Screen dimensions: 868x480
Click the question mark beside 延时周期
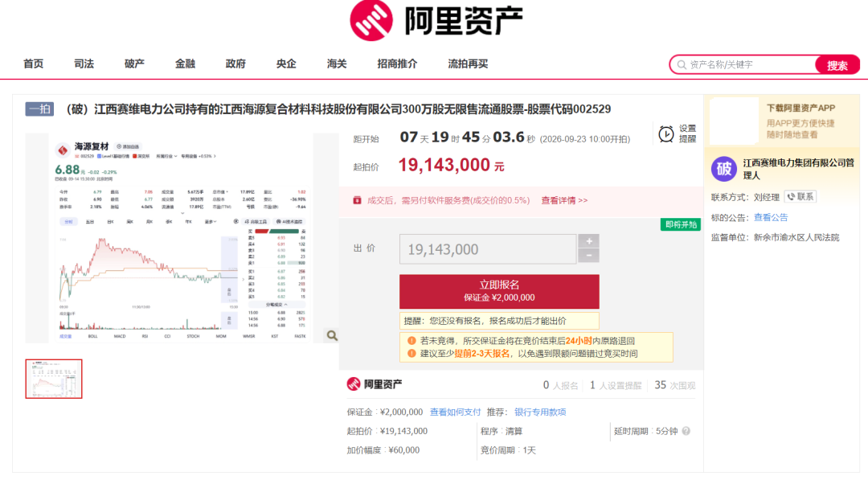point(686,431)
